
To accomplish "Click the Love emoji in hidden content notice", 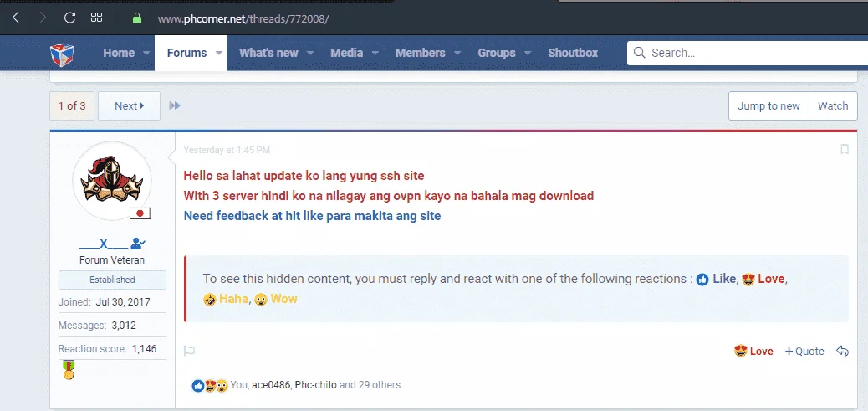I will tap(748, 280).
